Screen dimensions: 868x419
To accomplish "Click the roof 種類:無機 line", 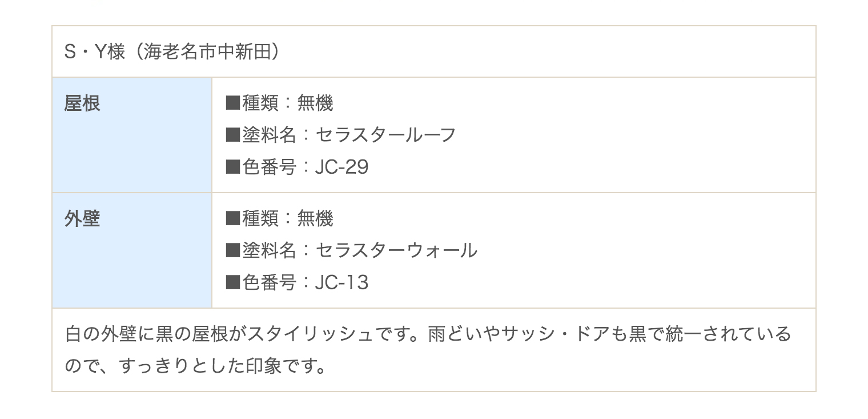I will pos(279,103).
